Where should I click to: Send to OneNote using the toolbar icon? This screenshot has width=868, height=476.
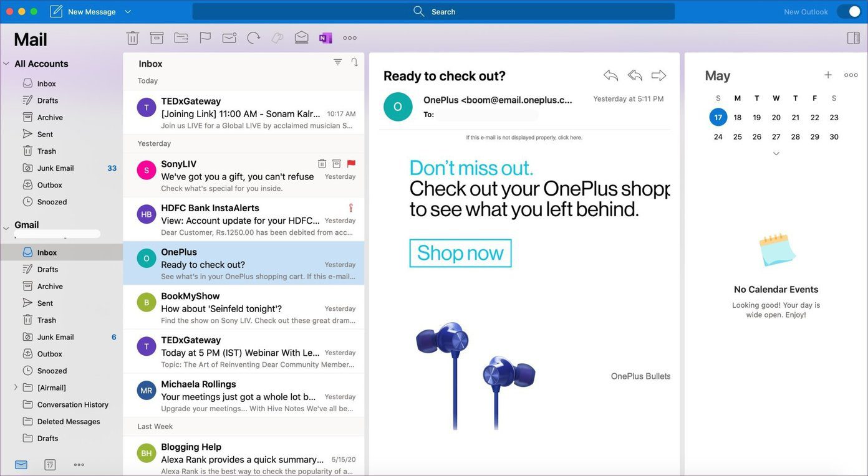pos(325,38)
